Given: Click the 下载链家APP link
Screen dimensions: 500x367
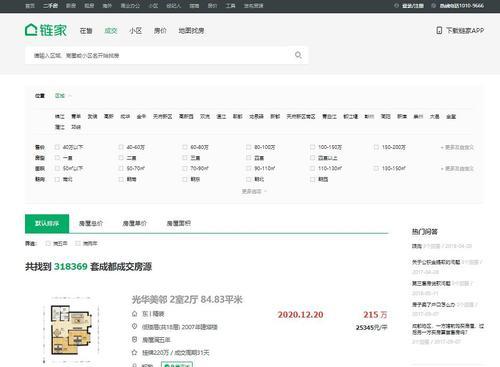Looking at the screenshot, I should [465, 30].
